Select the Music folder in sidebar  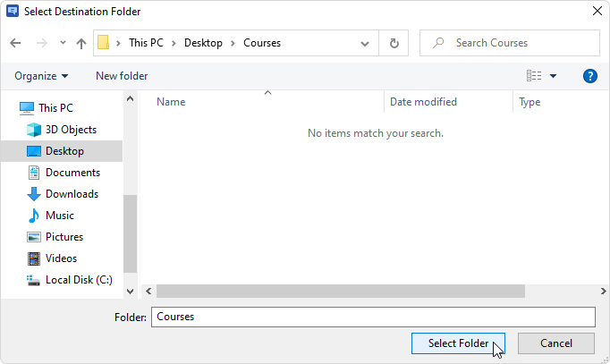point(59,216)
